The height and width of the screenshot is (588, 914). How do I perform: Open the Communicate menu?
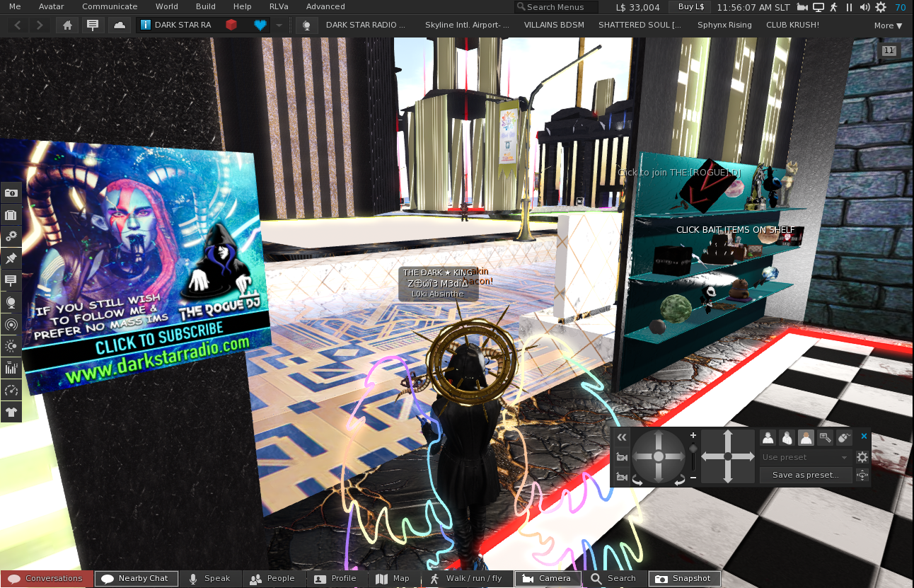click(x=110, y=6)
